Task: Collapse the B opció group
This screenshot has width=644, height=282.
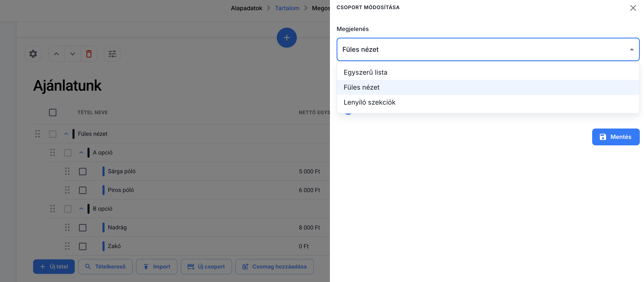Action: coord(81,209)
